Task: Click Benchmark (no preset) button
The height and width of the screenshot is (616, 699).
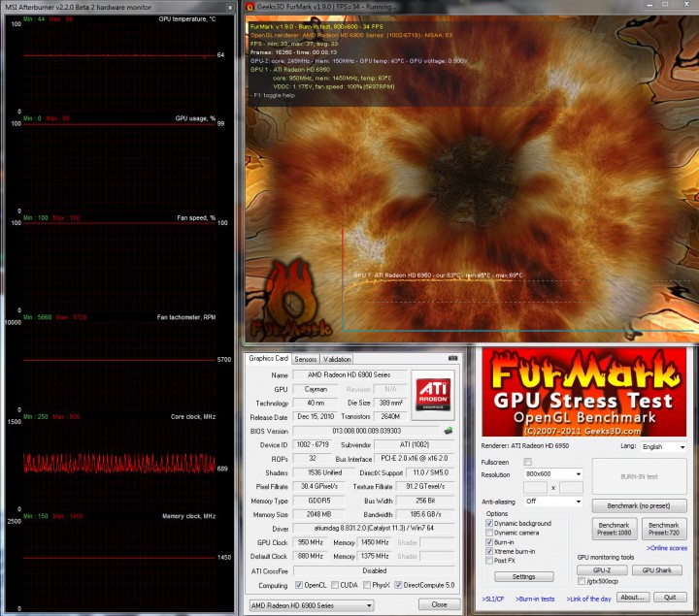Action: coord(639,505)
